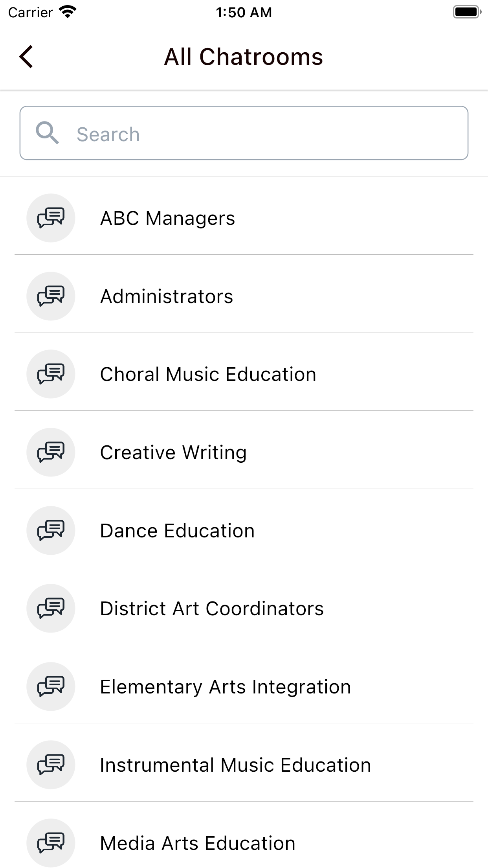Tap the chat icon beside ABC Managers
Viewport: 488px width, 868px height.
coord(51,218)
